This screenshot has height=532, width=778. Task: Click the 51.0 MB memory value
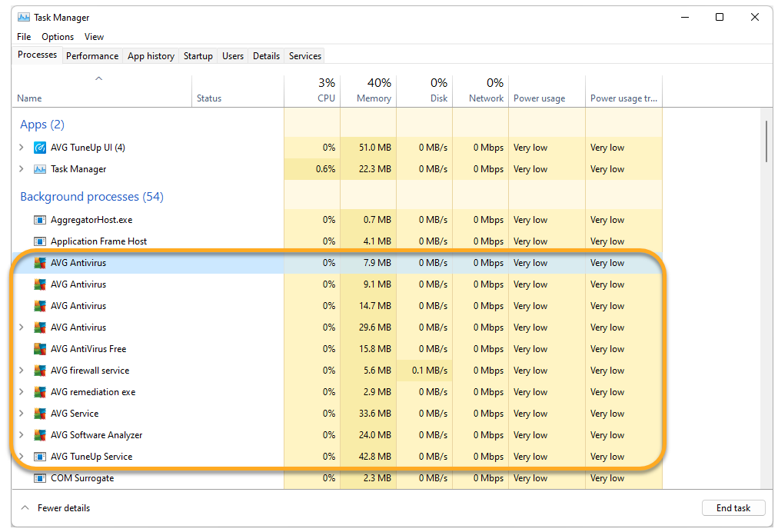(x=375, y=148)
